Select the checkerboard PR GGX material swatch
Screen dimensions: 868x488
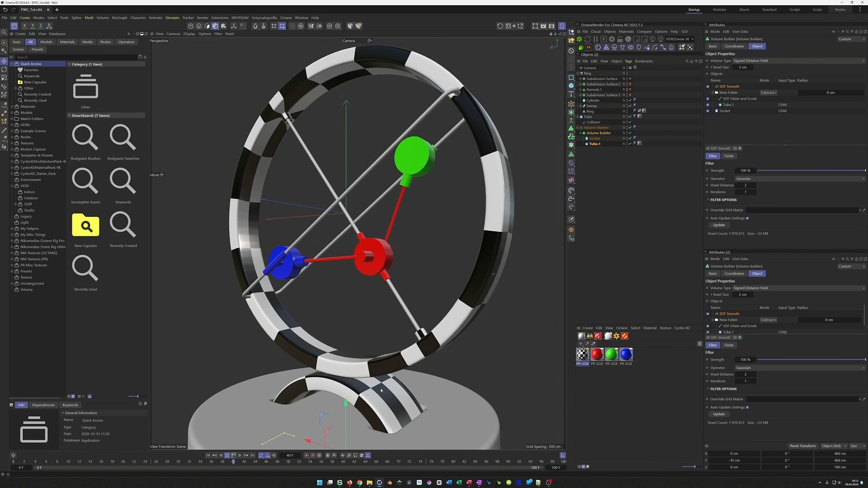pyautogui.click(x=583, y=354)
